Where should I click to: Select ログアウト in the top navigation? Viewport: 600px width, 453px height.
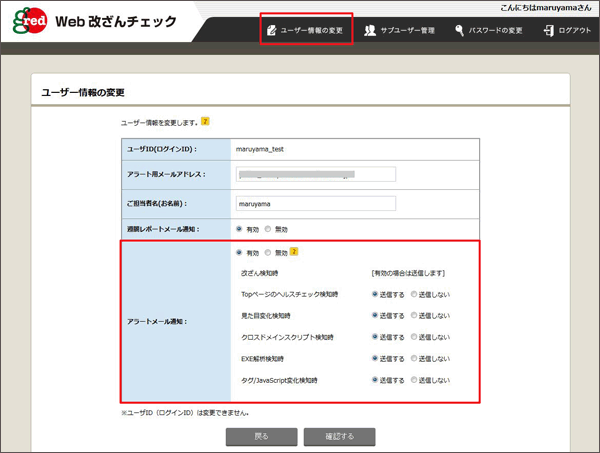tap(574, 31)
